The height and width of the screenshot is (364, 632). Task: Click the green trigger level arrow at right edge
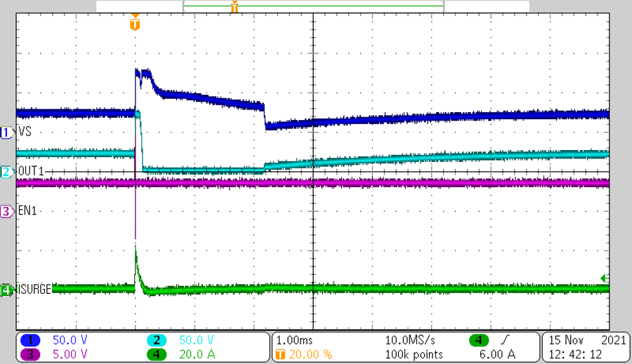click(x=605, y=278)
